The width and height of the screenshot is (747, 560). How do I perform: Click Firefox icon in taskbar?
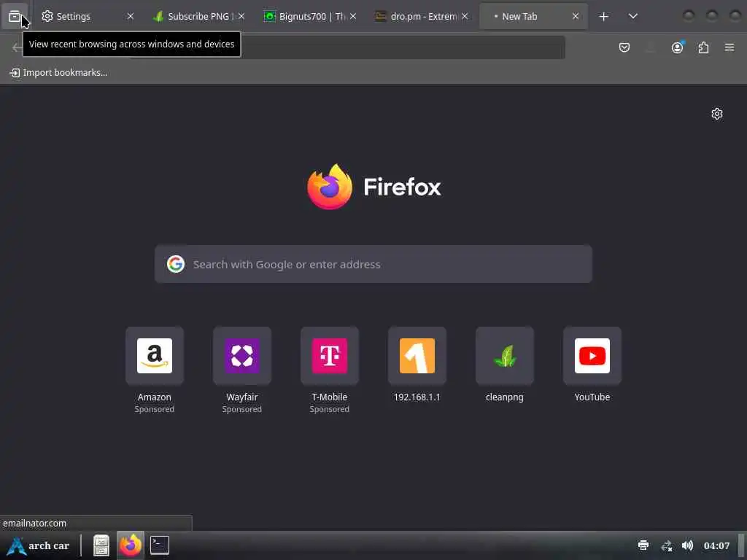coord(130,545)
